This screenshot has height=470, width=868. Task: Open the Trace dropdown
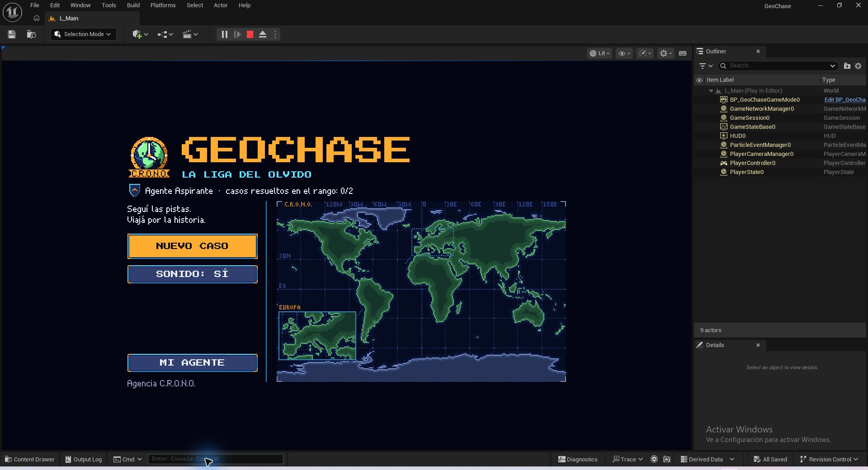[627, 459]
